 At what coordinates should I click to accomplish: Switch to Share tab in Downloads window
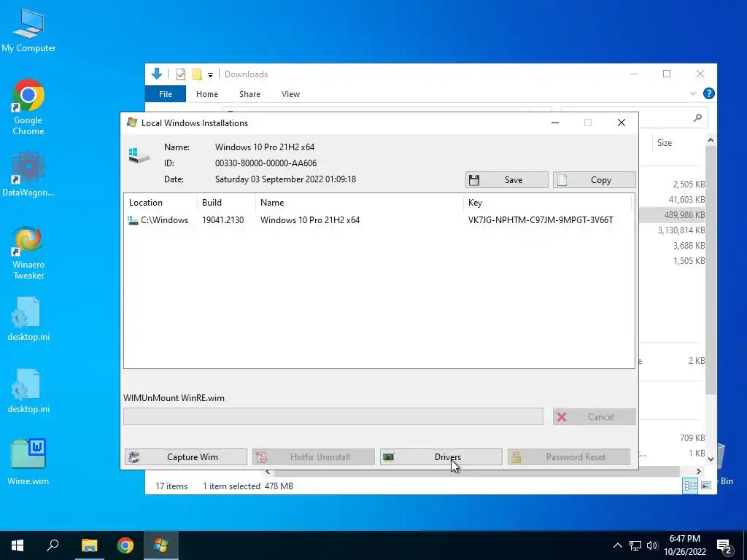click(249, 94)
